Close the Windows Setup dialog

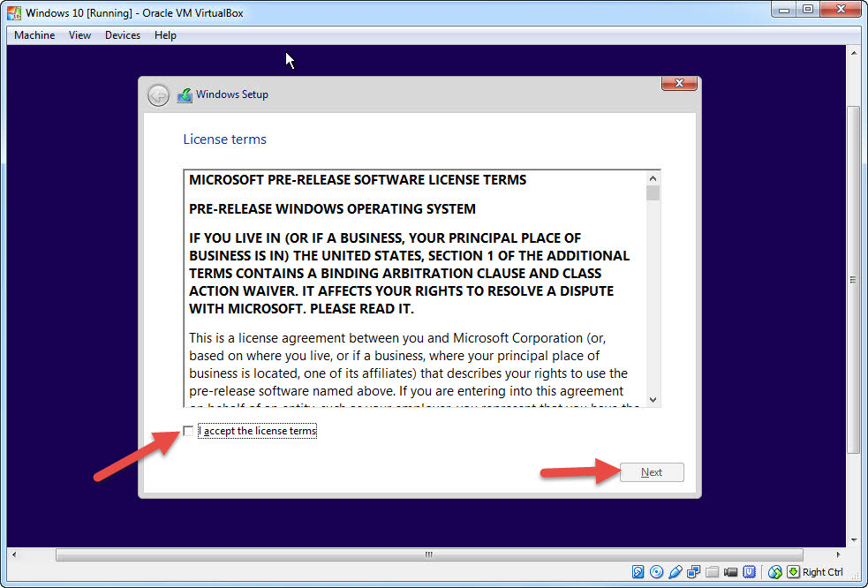(679, 83)
